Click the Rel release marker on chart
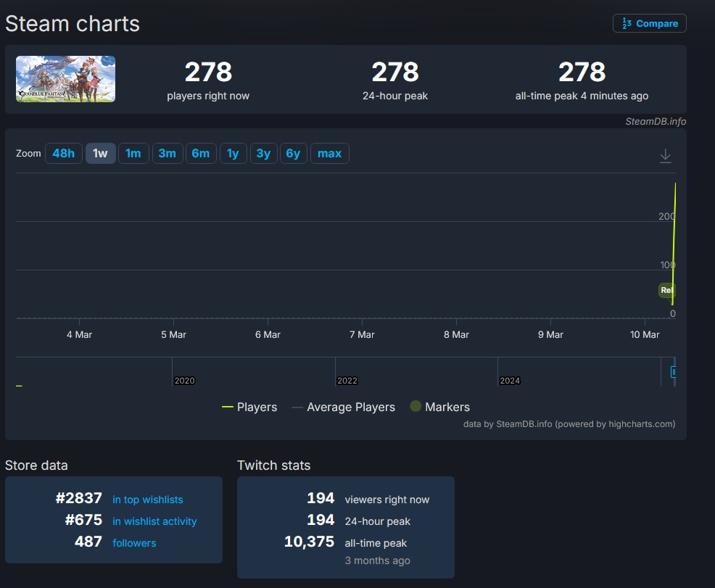Viewport: 715px width, 588px height. tap(666, 290)
